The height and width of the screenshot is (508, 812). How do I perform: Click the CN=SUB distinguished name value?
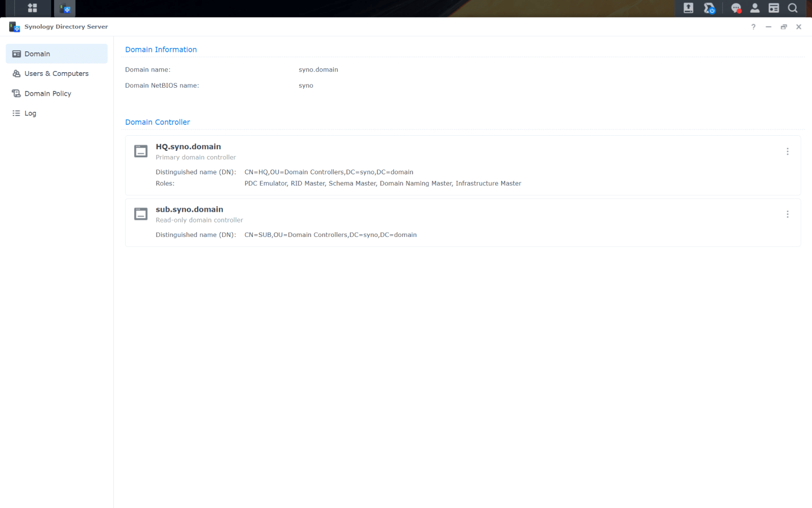[x=331, y=235]
